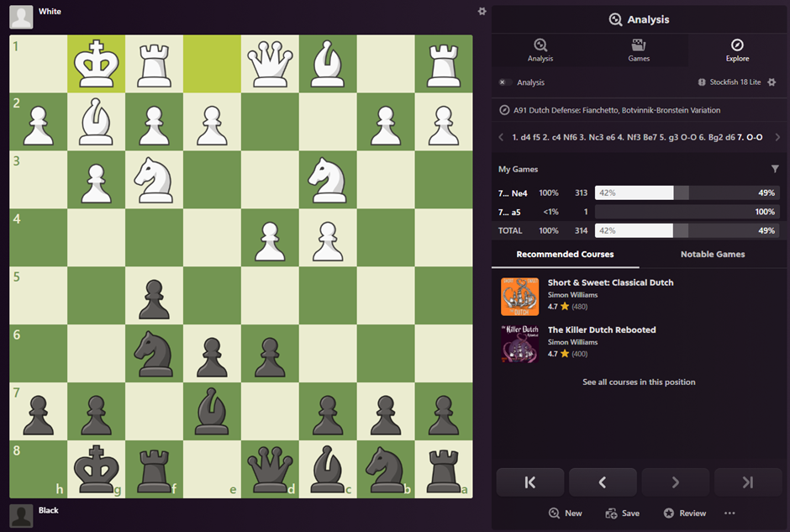The image size is (790, 532).
Task: Select the black knight on f6
Action: [x=154, y=353]
